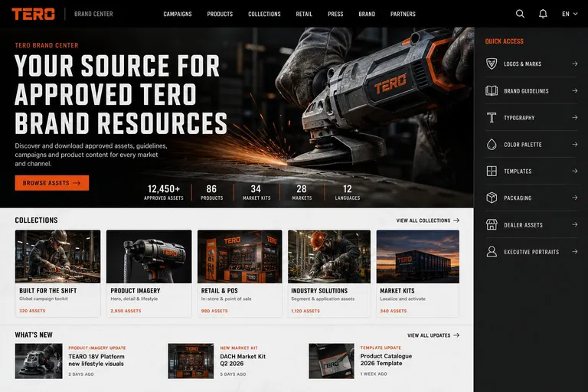588x392 pixels.
Task: Click arrow next to Color Palette
Action: 574,145
